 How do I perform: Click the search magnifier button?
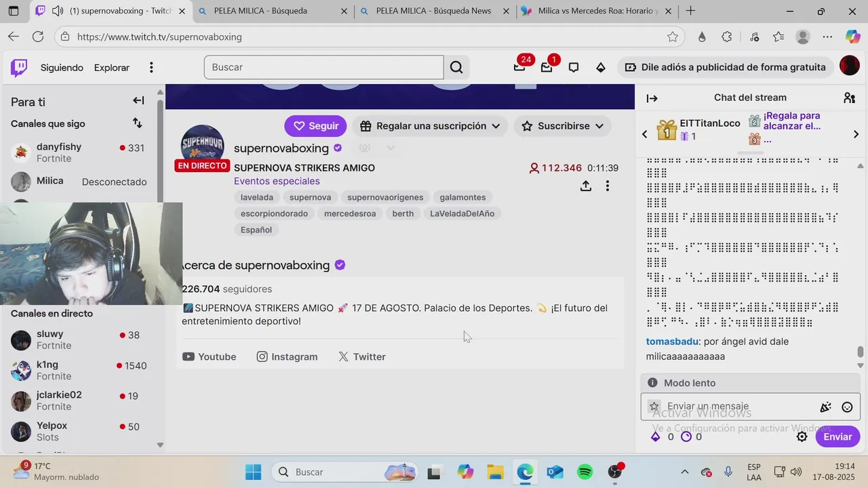456,67
